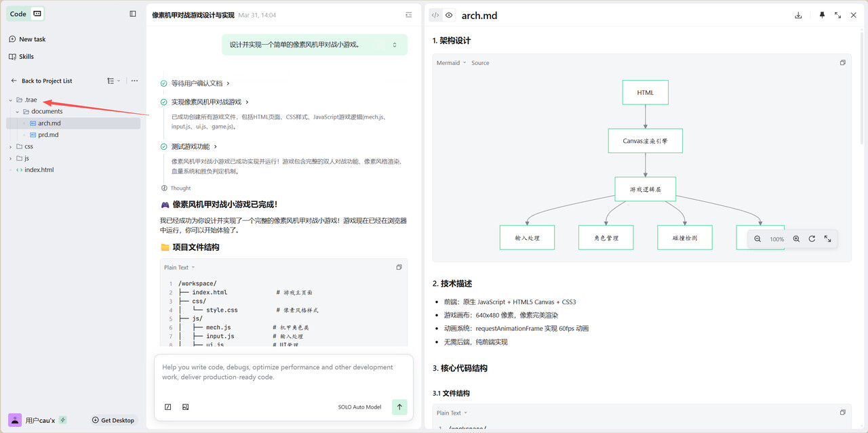Viewport: 868px width, 433px height.
Task: Zoom out the Mermaid diagram
Action: 757,239
